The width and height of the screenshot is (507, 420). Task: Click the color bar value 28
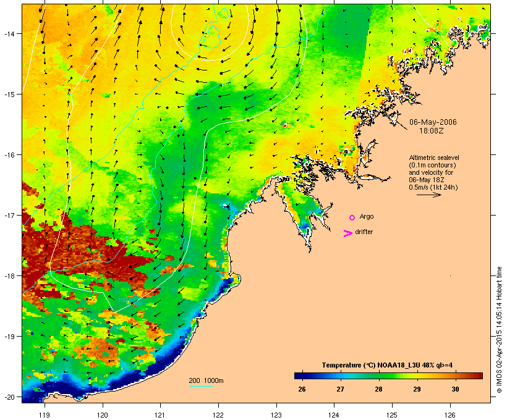[378, 389]
